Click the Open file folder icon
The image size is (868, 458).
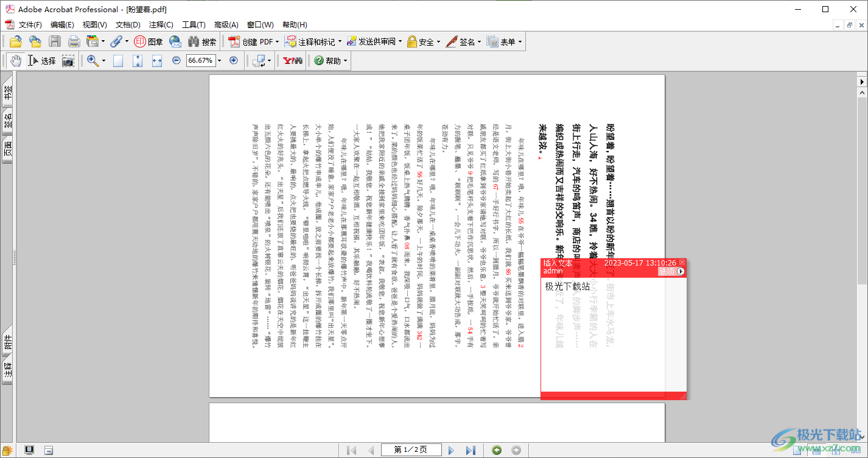15,42
